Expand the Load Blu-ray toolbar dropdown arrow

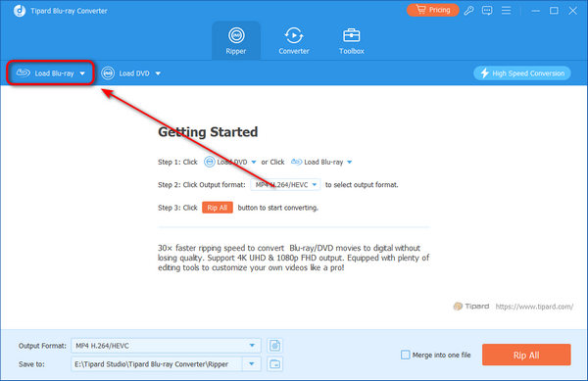82,73
